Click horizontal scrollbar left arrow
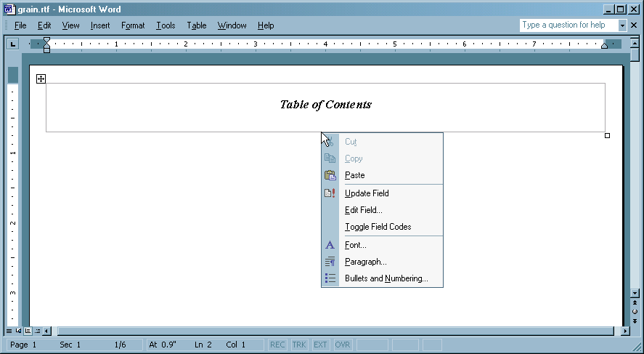Image resolution: width=644 pixels, height=354 pixels. tap(46, 331)
